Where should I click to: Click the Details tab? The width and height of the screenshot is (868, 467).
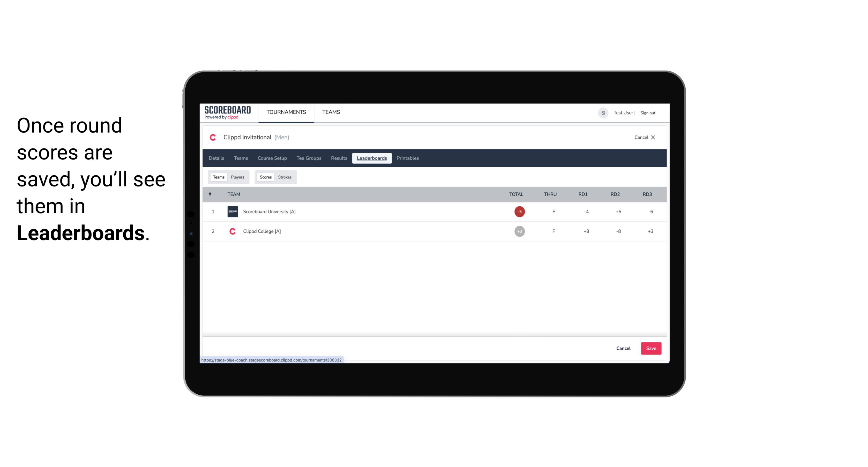pyautogui.click(x=216, y=158)
